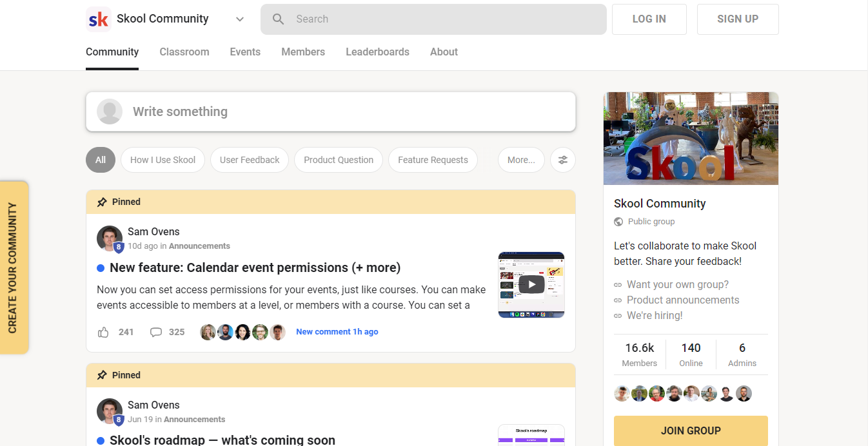Open Announcements category on Jun 19 post
Viewport: 868px width, 446px height.
(x=195, y=420)
